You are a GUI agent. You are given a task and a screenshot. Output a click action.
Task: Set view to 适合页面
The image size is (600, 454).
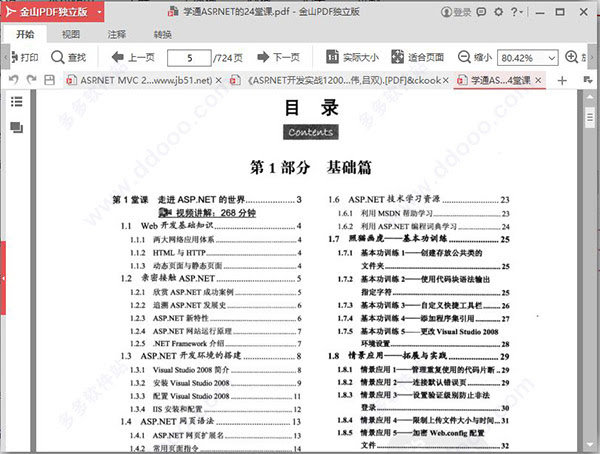pyautogui.click(x=417, y=57)
